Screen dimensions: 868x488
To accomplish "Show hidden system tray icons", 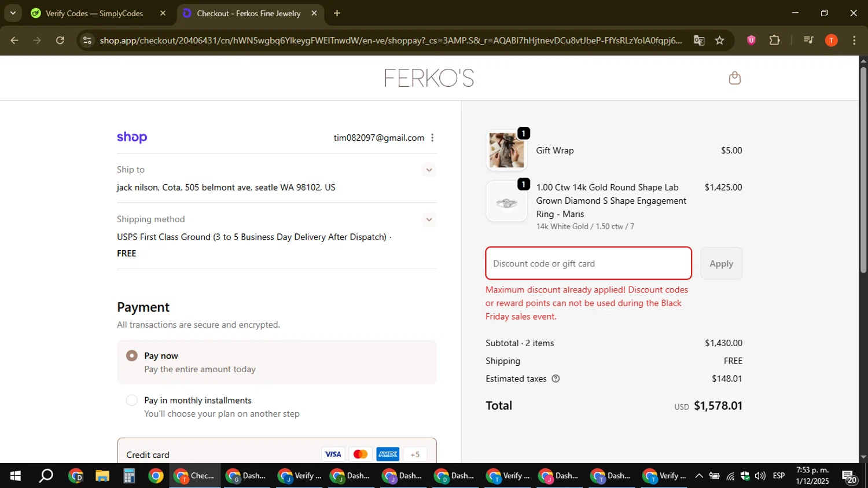I will click(699, 476).
